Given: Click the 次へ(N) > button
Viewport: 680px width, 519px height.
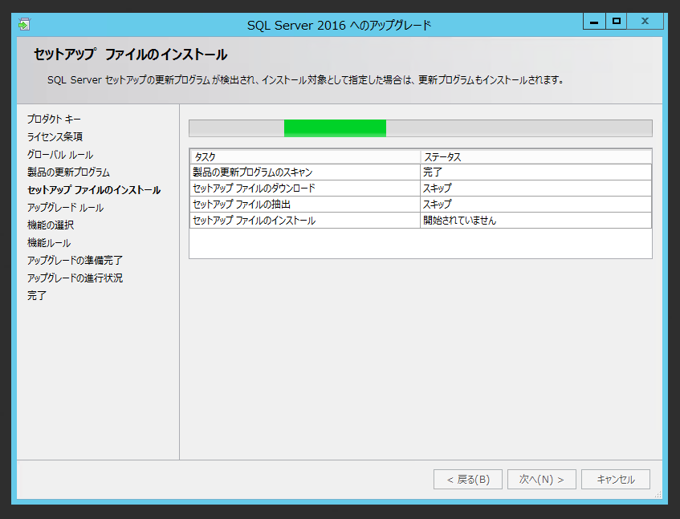Looking at the screenshot, I should click(x=542, y=479).
